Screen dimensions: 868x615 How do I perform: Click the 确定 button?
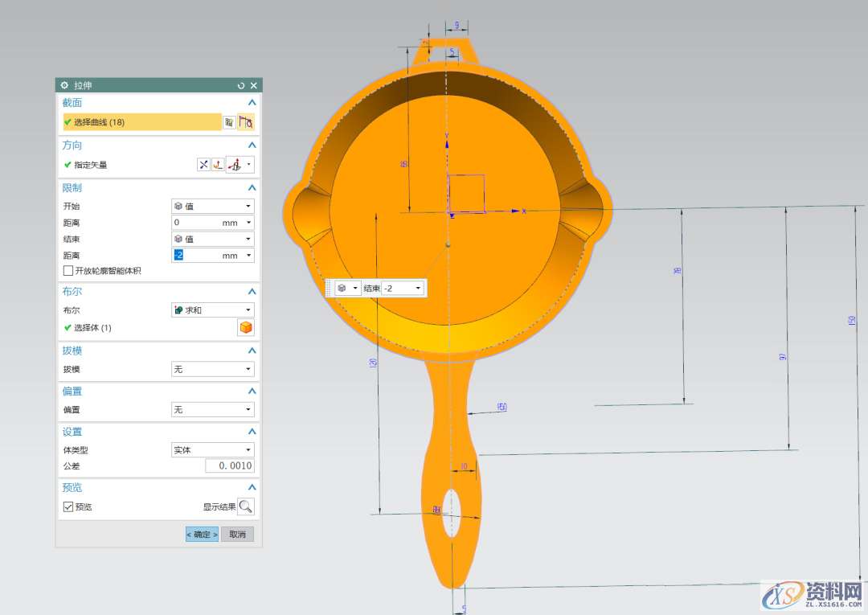point(202,534)
